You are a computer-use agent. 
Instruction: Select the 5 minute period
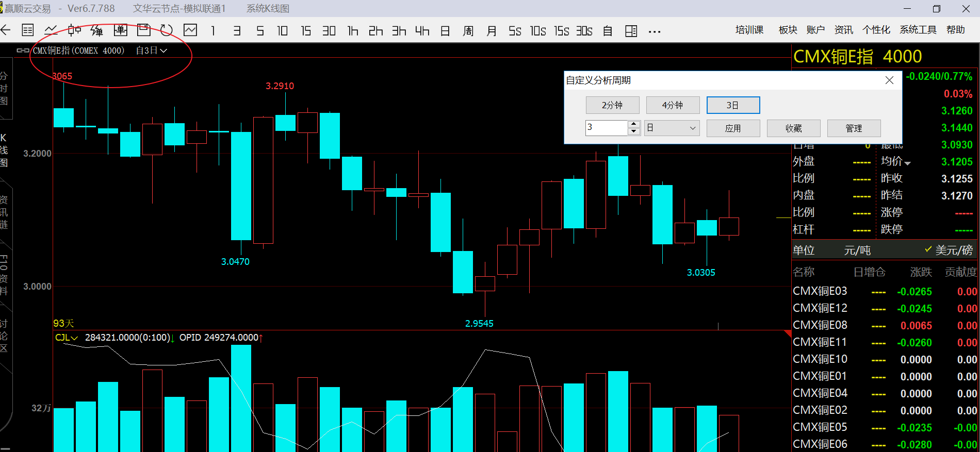(x=260, y=31)
